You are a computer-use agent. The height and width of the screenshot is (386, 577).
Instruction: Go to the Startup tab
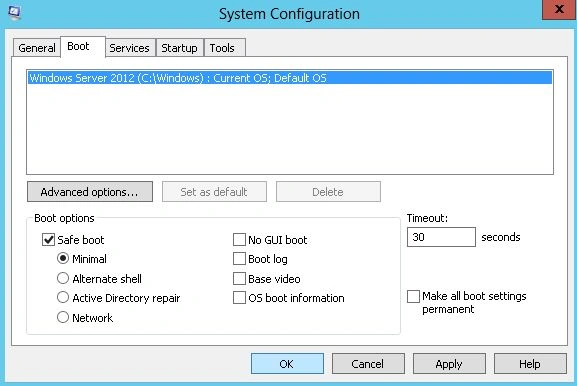180,48
